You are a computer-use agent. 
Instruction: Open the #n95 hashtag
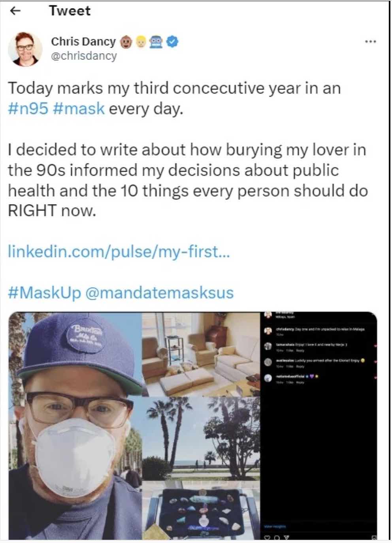click(28, 108)
